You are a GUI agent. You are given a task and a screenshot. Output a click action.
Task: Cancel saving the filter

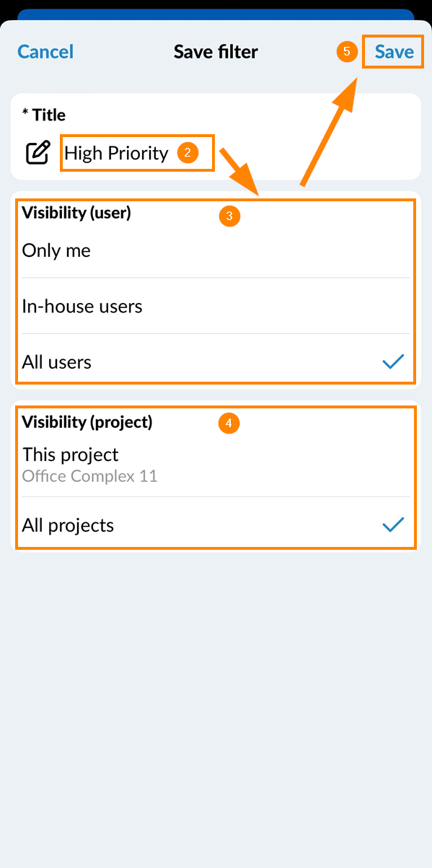[x=45, y=52]
